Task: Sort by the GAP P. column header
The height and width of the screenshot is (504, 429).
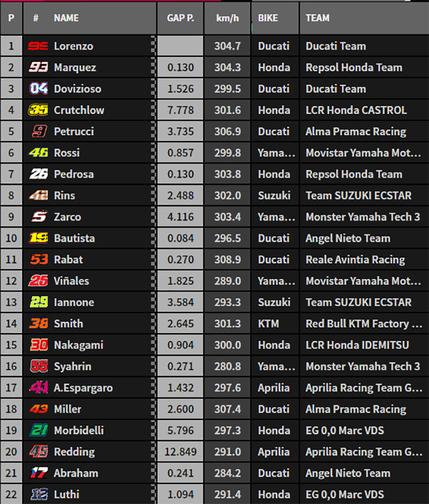Action: [180, 18]
